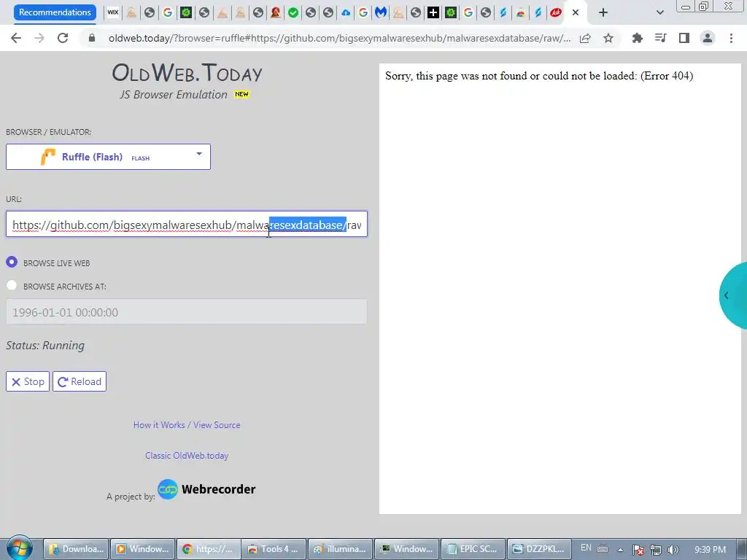This screenshot has width=747, height=560.
Task: Click the Ruffle (Flash) dropdown arrow
Action: pos(199,154)
